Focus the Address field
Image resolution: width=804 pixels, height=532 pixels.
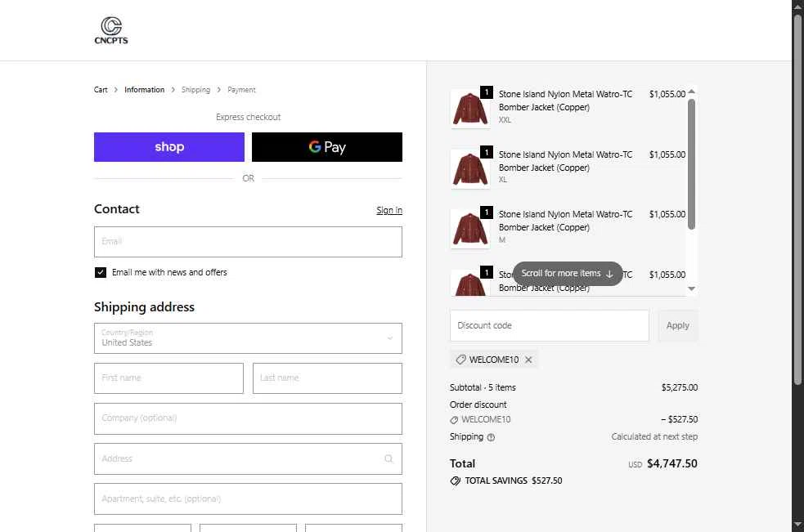pyautogui.click(x=248, y=458)
